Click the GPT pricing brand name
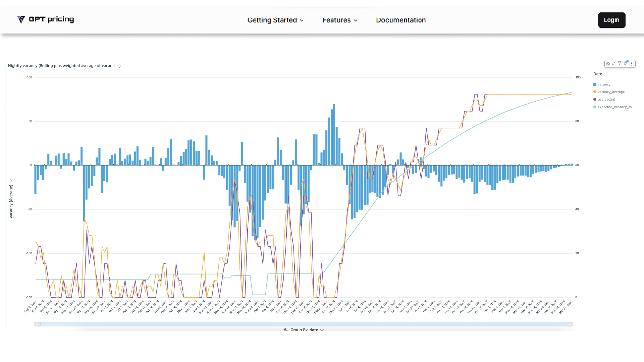Image resolution: width=644 pixels, height=362 pixels. (51, 19)
